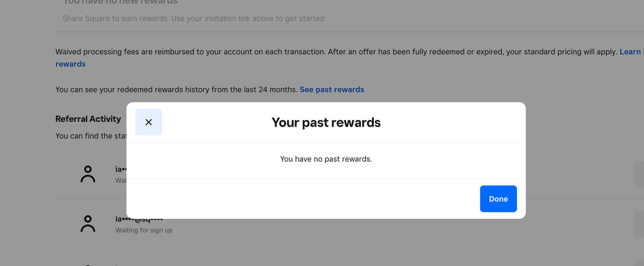The image size is (644, 266).
Task: Click the 'Share Square to earn rewards' text
Action: point(194,18)
